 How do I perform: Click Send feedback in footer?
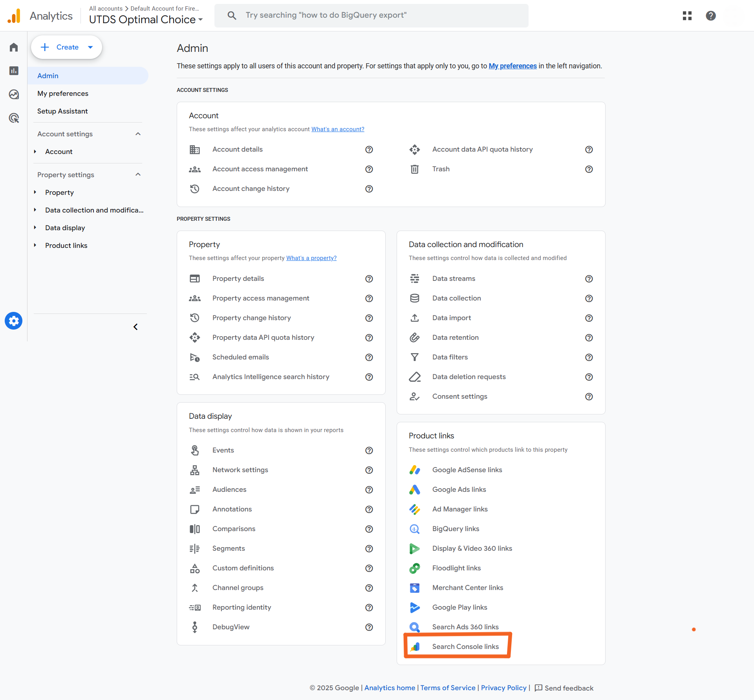[x=564, y=688]
